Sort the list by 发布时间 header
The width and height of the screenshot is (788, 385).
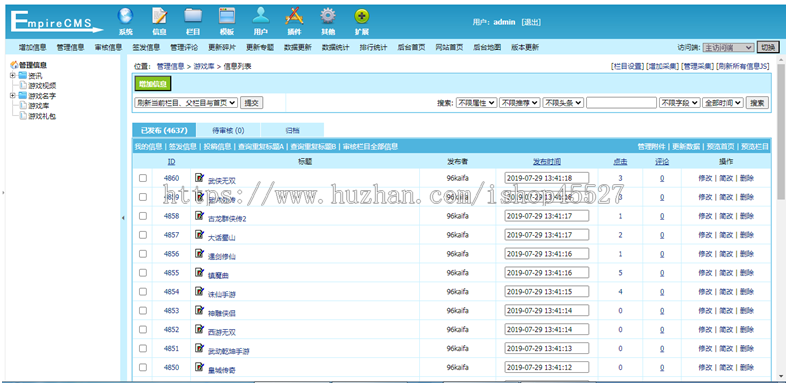[547, 162]
